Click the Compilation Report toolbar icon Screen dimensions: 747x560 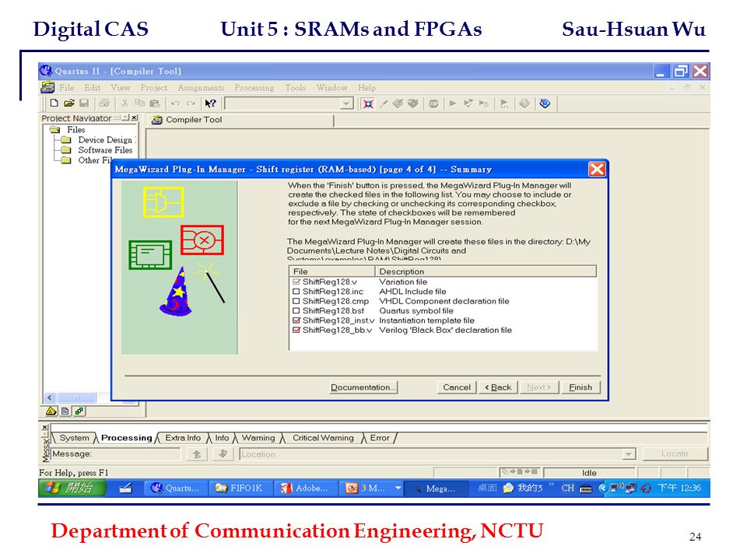pyautogui.click(x=524, y=103)
